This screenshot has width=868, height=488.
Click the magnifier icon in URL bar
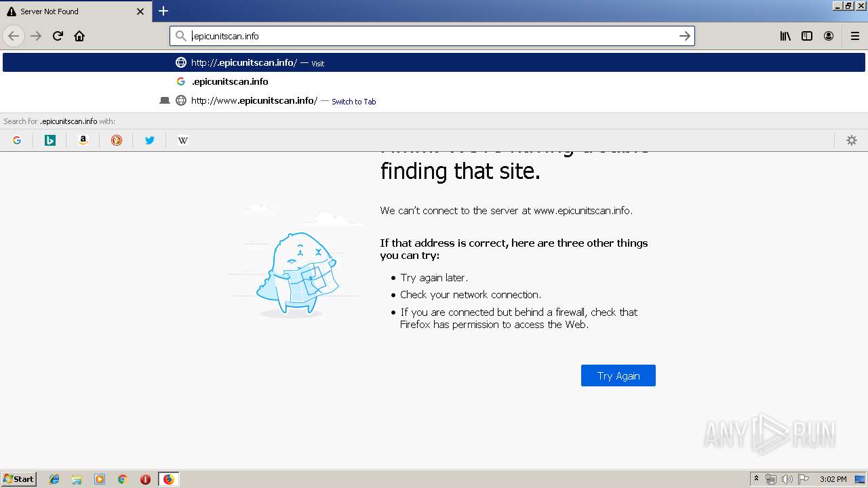(180, 36)
